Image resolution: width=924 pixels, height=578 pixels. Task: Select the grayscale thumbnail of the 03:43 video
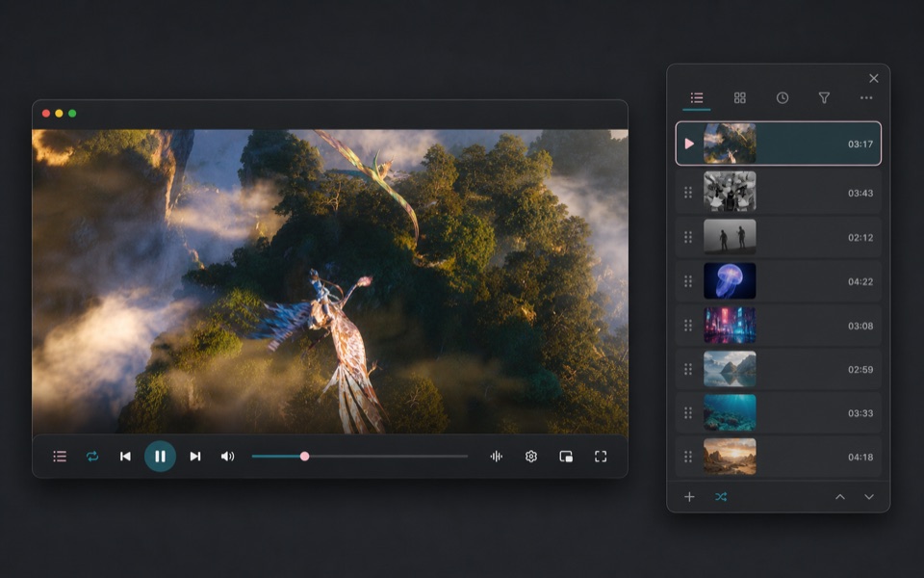730,191
